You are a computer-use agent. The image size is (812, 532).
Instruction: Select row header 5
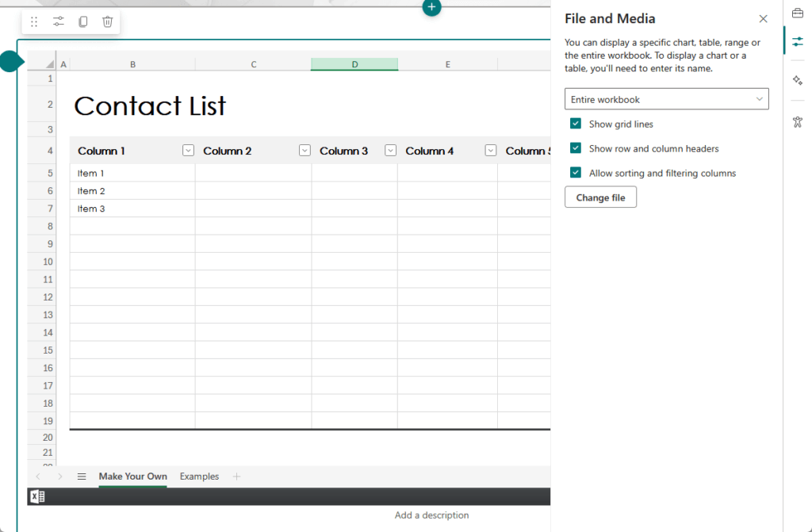click(x=42, y=173)
